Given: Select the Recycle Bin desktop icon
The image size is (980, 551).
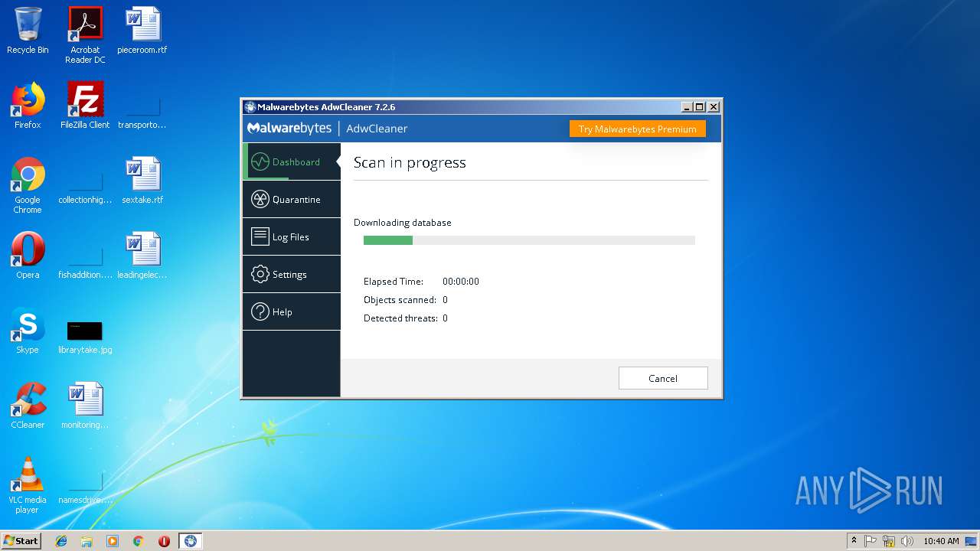Looking at the screenshot, I should pos(28,31).
